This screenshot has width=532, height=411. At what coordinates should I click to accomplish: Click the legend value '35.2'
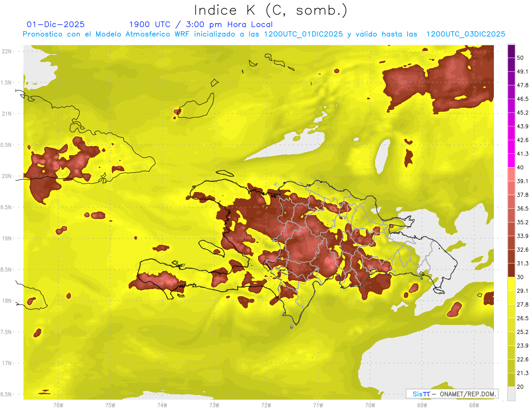(x=523, y=222)
